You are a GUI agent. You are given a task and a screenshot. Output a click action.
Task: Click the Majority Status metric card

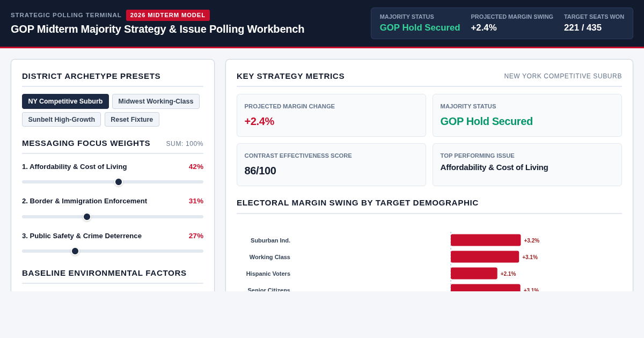(527, 115)
